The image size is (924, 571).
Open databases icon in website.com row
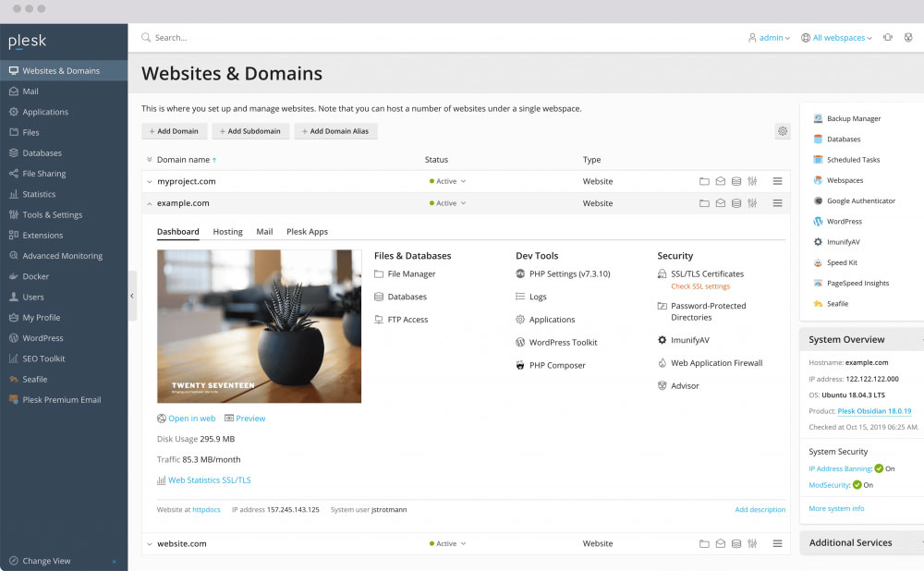click(736, 544)
